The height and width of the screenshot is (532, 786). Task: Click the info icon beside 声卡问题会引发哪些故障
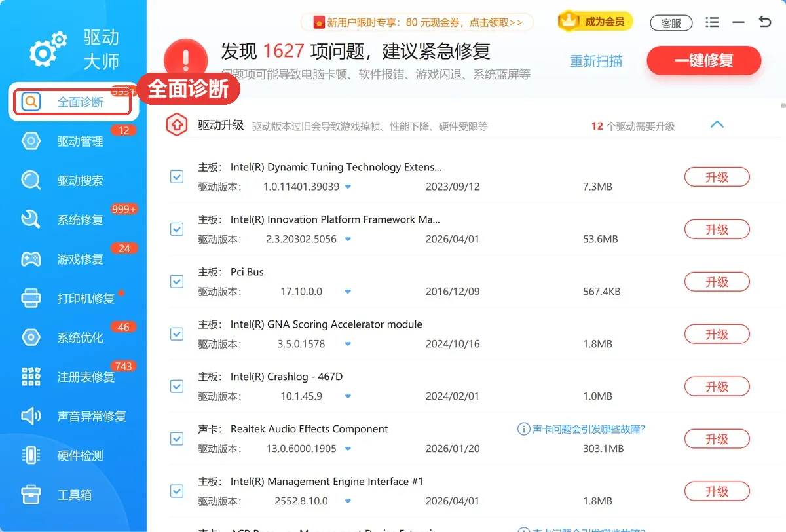coord(523,429)
